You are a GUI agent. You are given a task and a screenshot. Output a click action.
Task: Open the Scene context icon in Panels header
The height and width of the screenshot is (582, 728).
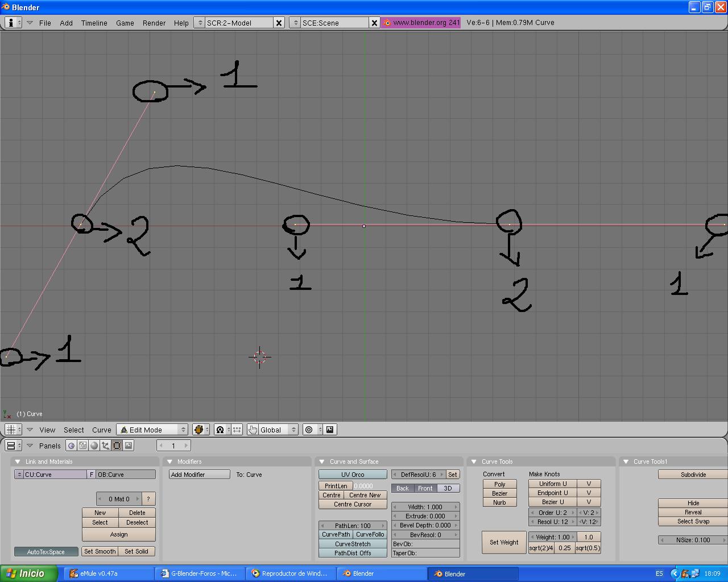click(129, 446)
